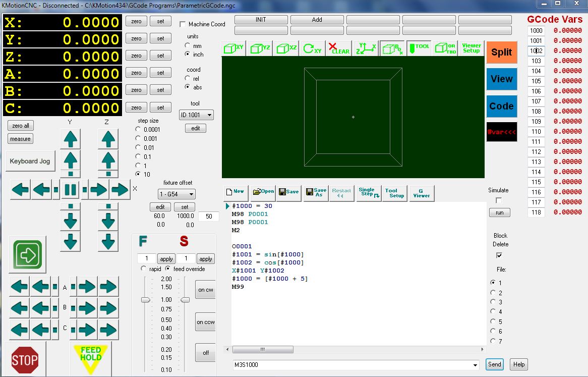Click the yellow FEED HOLD triangle
This screenshot has height=377, width=588.
[x=91, y=356]
